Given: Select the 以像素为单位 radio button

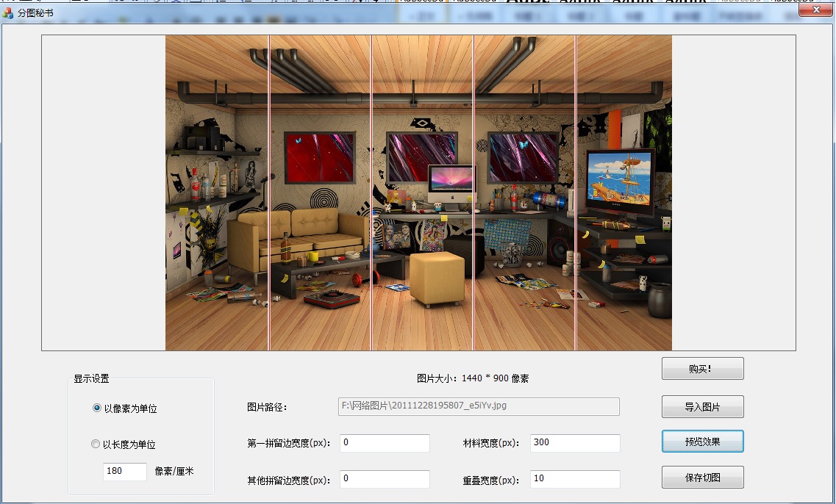Looking at the screenshot, I should (x=97, y=408).
